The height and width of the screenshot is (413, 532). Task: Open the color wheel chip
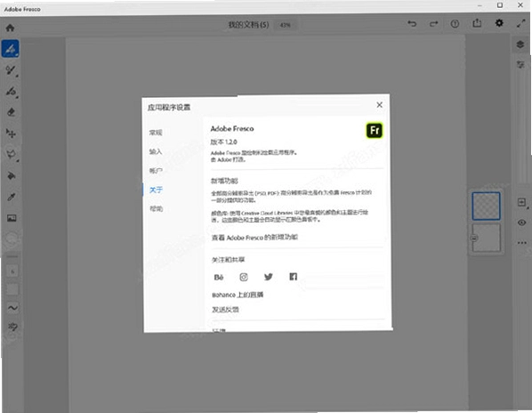click(12, 238)
